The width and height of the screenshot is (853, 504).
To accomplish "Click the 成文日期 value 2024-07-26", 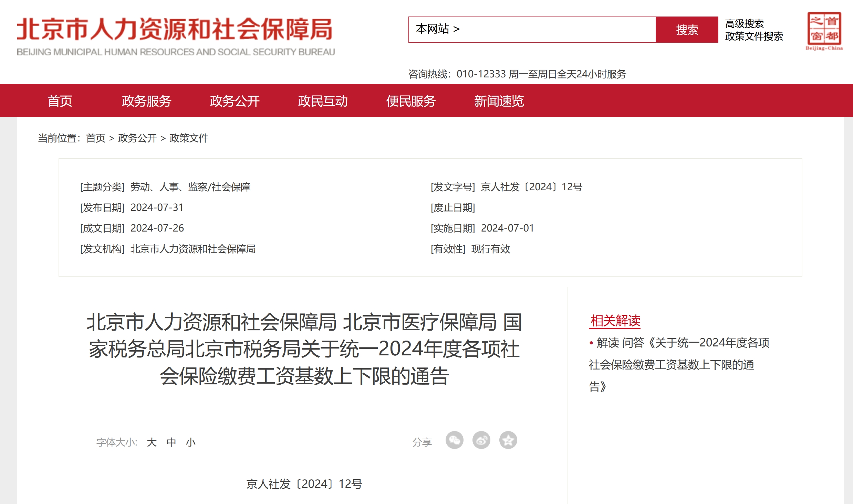I will 157,228.
